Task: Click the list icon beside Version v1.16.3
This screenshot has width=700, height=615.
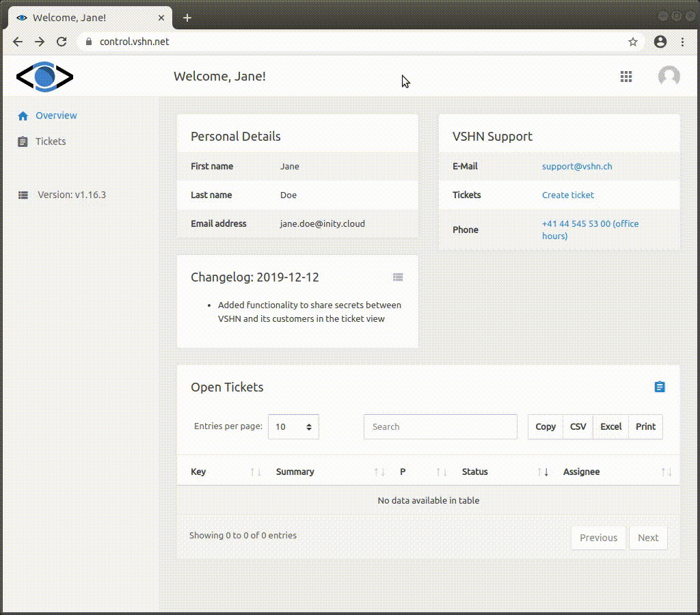Action: pos(22,195)
